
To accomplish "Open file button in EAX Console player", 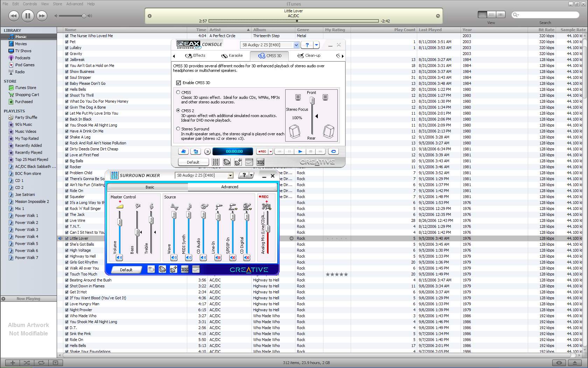I will [183, 151].
